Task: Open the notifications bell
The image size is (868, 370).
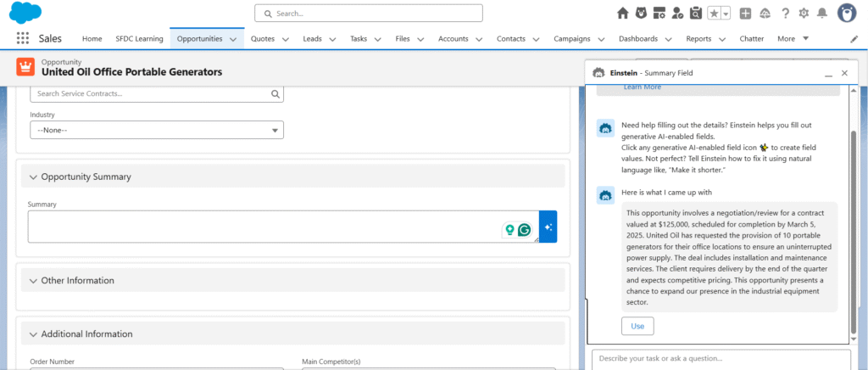Action: [x=821, y=13]
